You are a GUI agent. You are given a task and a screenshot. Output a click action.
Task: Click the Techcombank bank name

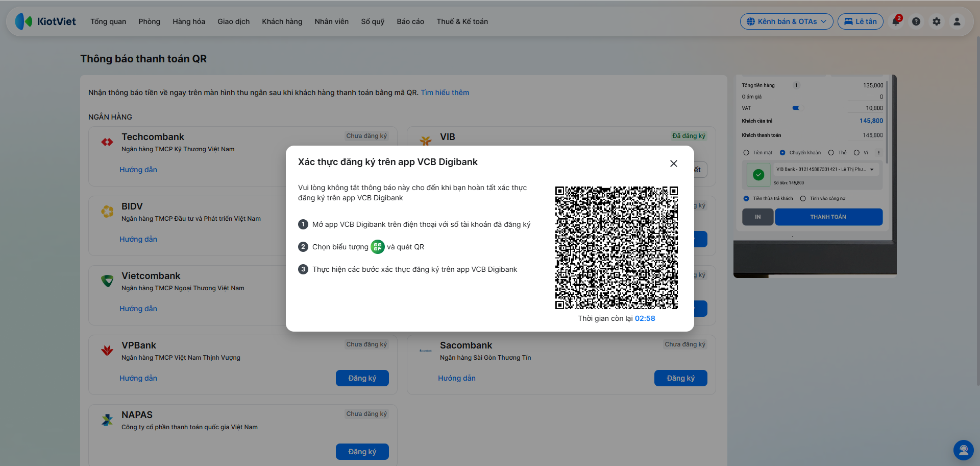click(153, 137)
